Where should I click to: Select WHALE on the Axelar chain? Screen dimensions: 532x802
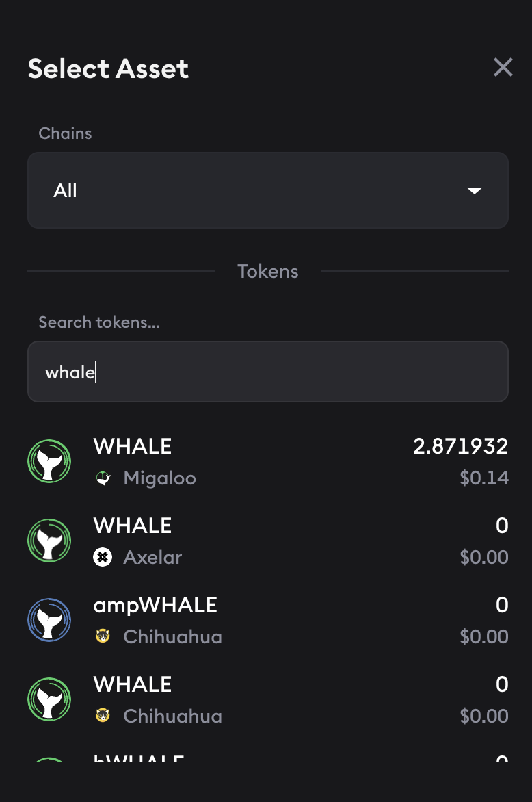coord(133,526)
